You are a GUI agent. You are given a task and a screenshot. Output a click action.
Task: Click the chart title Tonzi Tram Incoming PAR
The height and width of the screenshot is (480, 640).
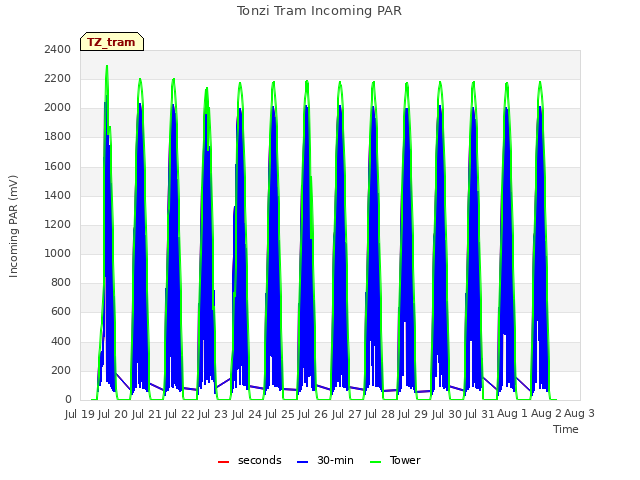click(319, 11)
